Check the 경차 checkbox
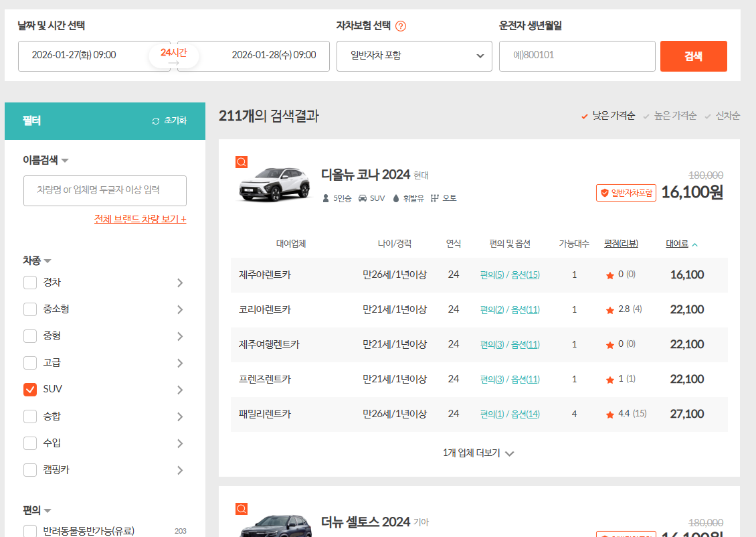Image resolution: width=756 pixels, height=537 pixels. [x=30, y=283]
